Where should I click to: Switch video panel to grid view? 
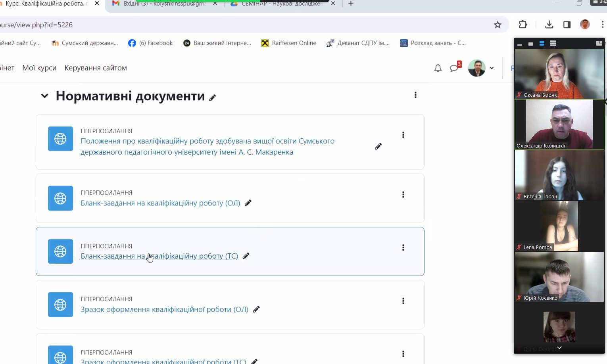coord(553,43)
